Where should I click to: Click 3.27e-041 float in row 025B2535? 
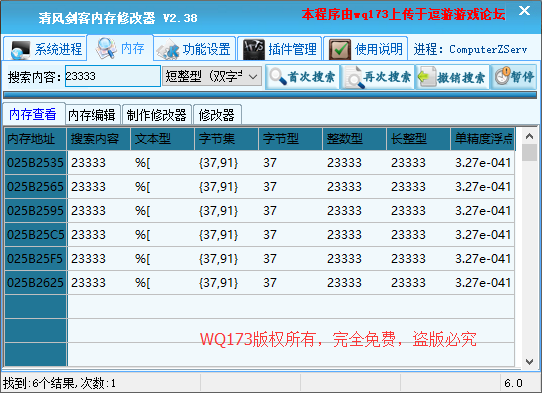pyautogui.click(x=483, y=162)
